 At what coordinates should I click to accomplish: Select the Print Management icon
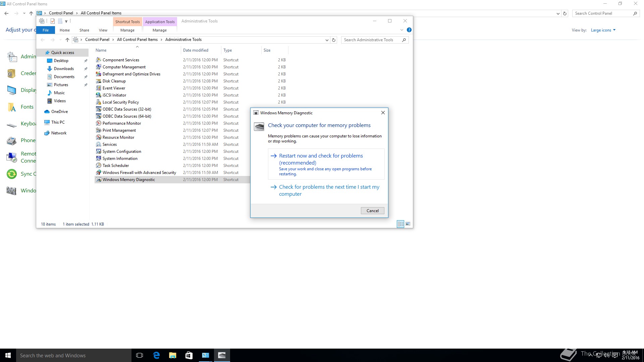click(x=98, y=130)
